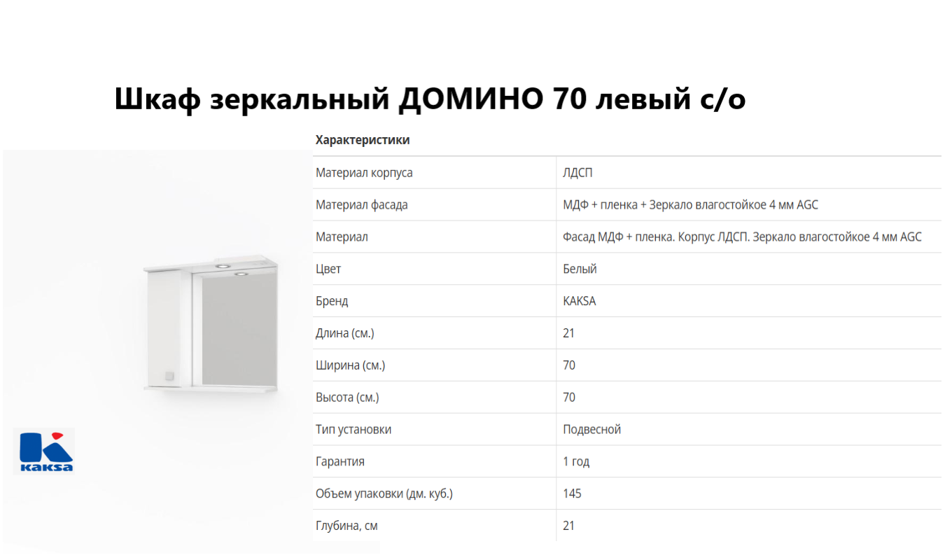945x560 pixels.
Task: Click the 'Глубина, см' label
Action: point(346,526)
